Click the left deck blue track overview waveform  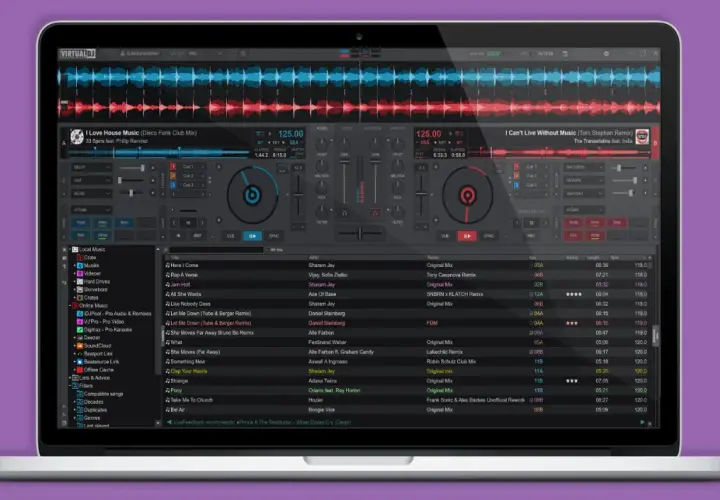[x=158, y=152]
